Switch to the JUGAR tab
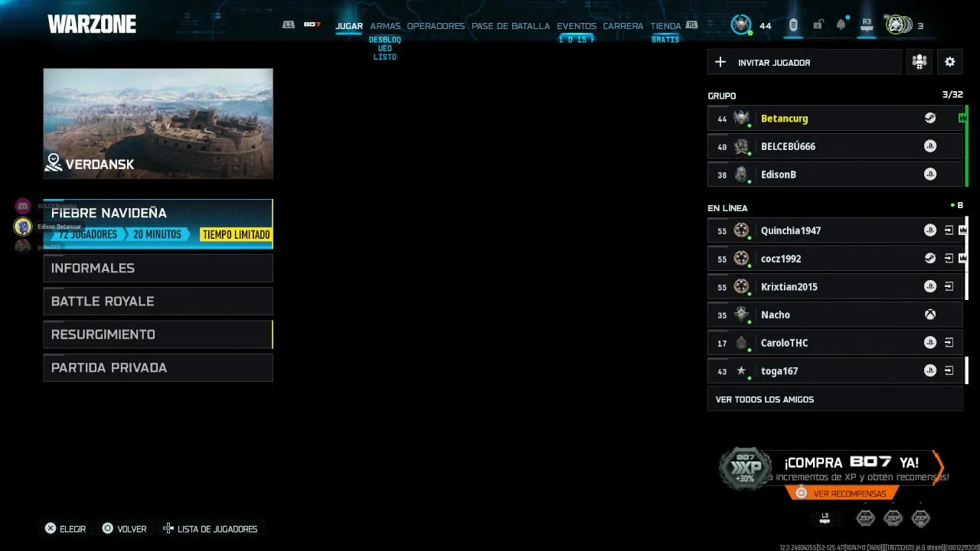The image size is (980, 551). (x=349, y=26)
